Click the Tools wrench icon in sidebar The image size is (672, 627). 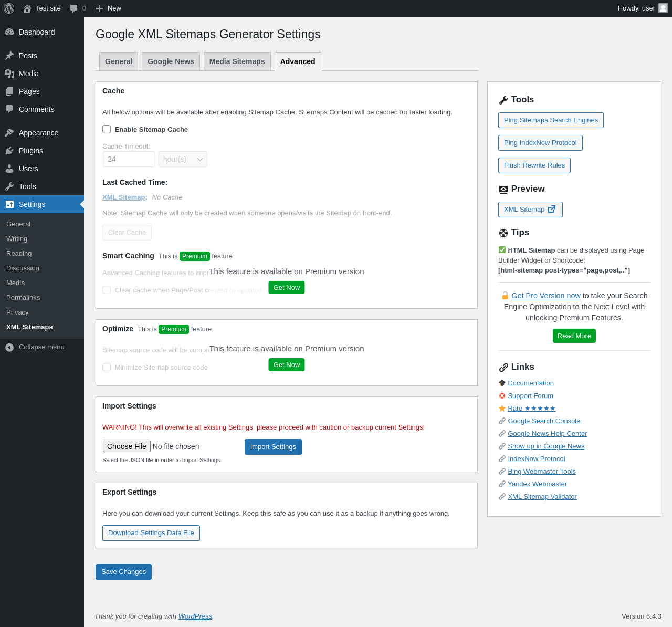(x=9, y=186)
